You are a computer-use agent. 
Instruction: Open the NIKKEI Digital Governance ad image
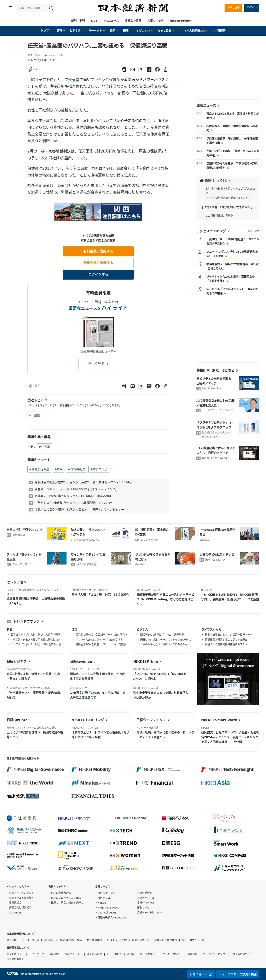coord(228,680)
